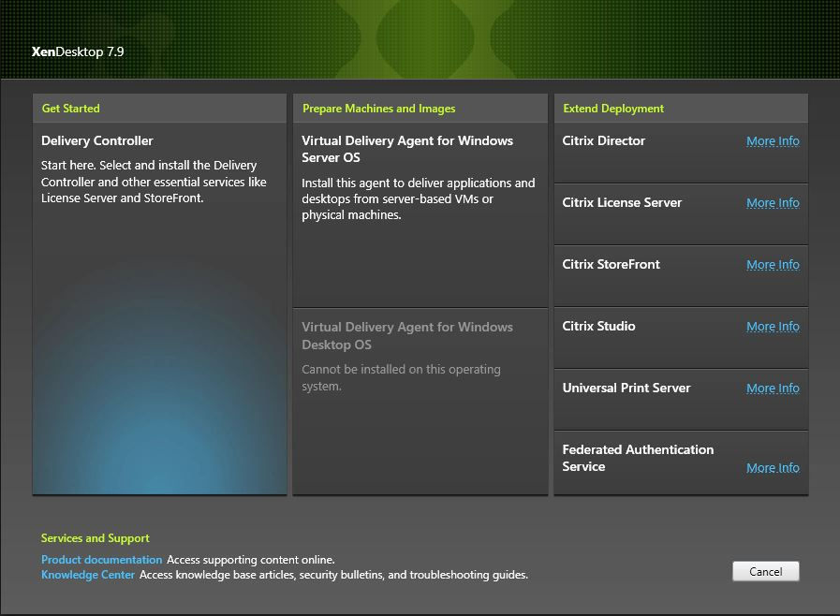Click the Extend Deployment heading
The image size is (840, 616).
click(x=613, y=109)
